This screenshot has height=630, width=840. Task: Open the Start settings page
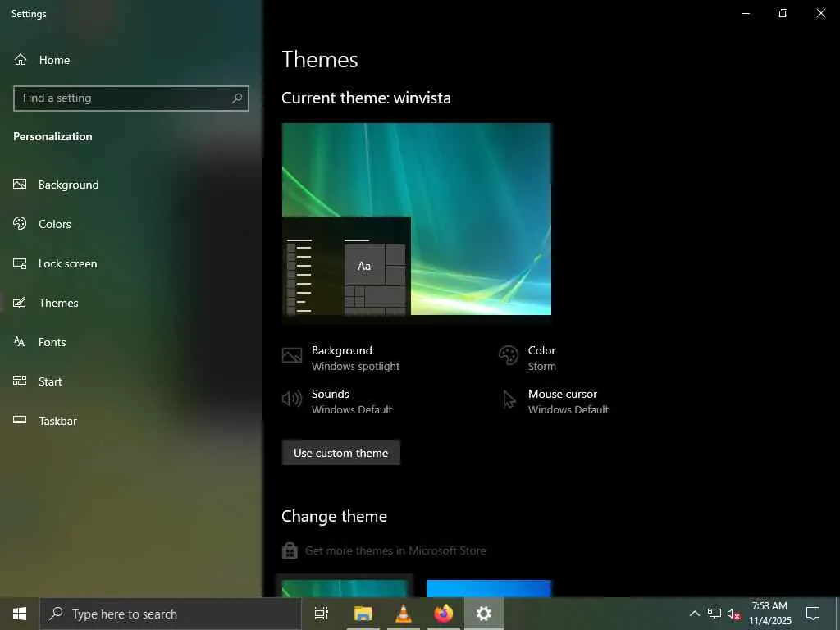38,381
